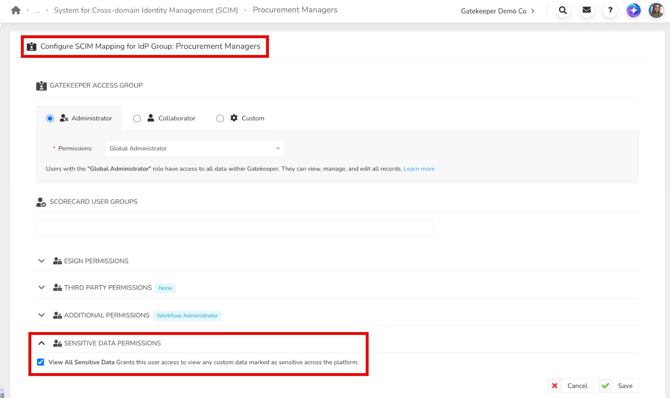Click the Gatekeeper Access Group badge icon
The width and height of the screenshot is (670, 398).
click(x=41, y=85)
